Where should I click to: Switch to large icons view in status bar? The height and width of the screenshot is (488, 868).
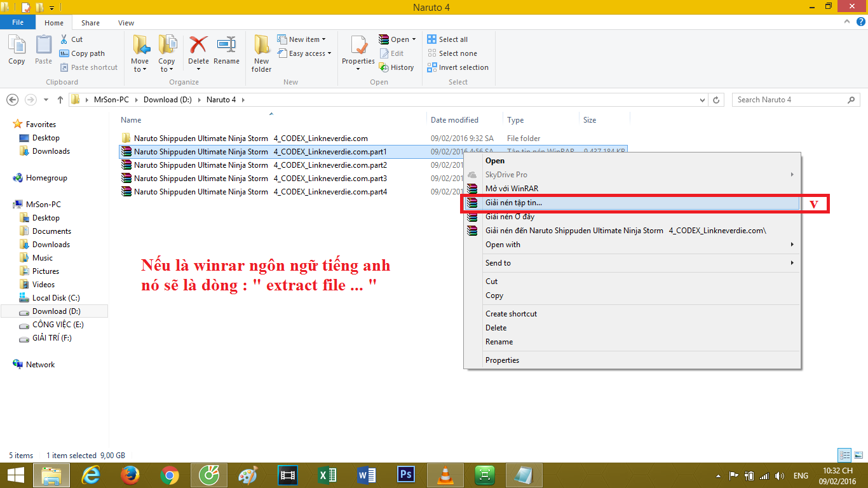[857, 455]
